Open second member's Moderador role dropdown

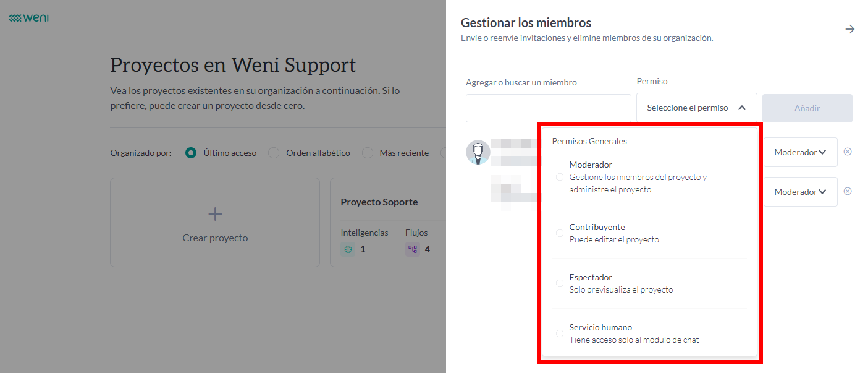(800, 192)
